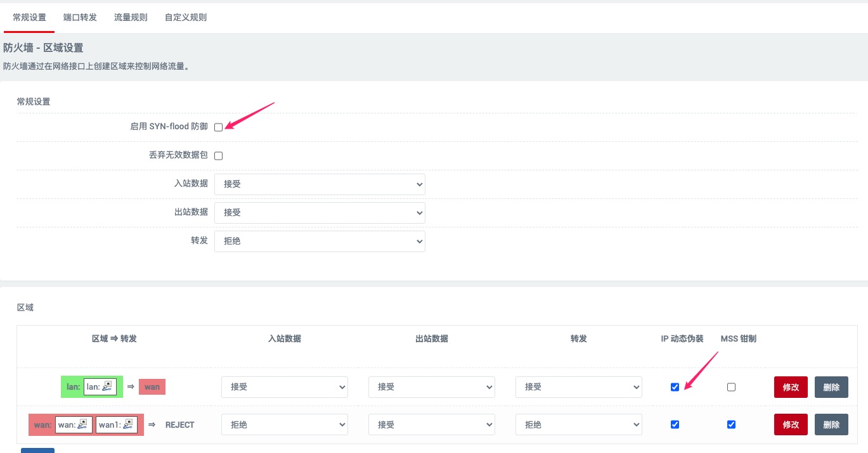Enable 启用 SYN-flood 防御 checkbox
The width and height of the screenshot is (868, 453).
coord(218,127)
